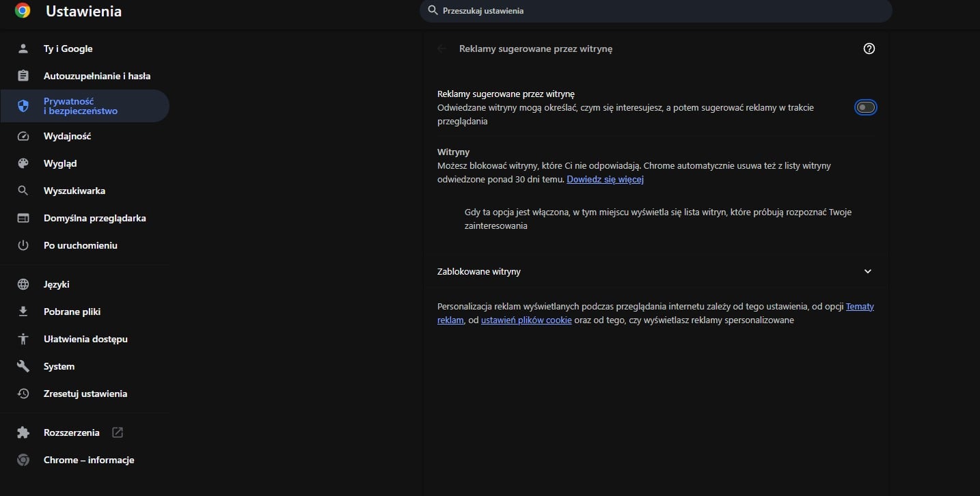980x496 pixels.
Task: Click the Zablokowane witryny row label
Action: 479,271
